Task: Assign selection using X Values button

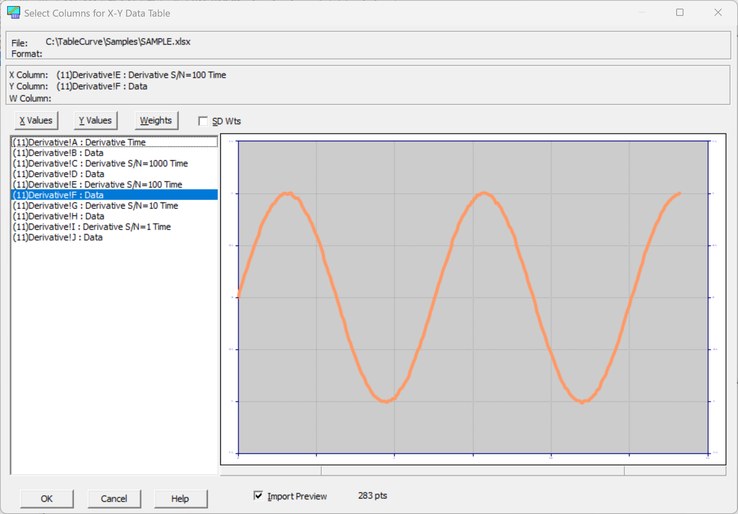Action: tap(36, 120)
